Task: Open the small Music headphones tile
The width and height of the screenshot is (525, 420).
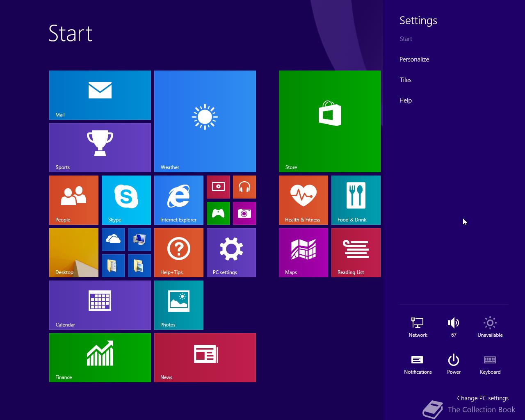Action: click(244, 187)
